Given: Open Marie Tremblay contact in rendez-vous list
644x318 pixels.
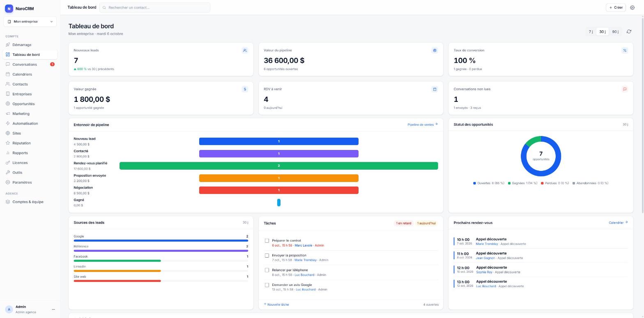Looking at the screenshot, I should point(487,244).
